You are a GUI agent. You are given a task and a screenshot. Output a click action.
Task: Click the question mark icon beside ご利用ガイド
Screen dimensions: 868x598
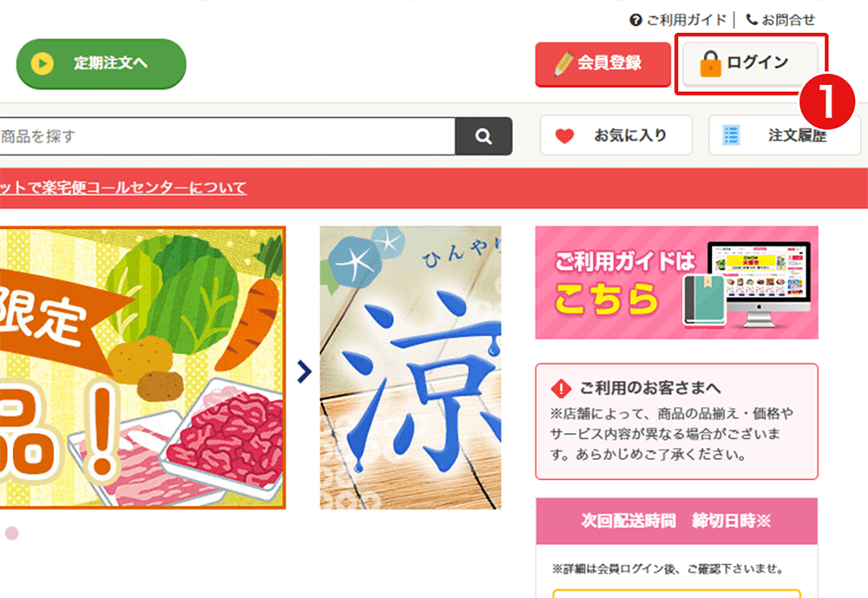tap(636, 20)
